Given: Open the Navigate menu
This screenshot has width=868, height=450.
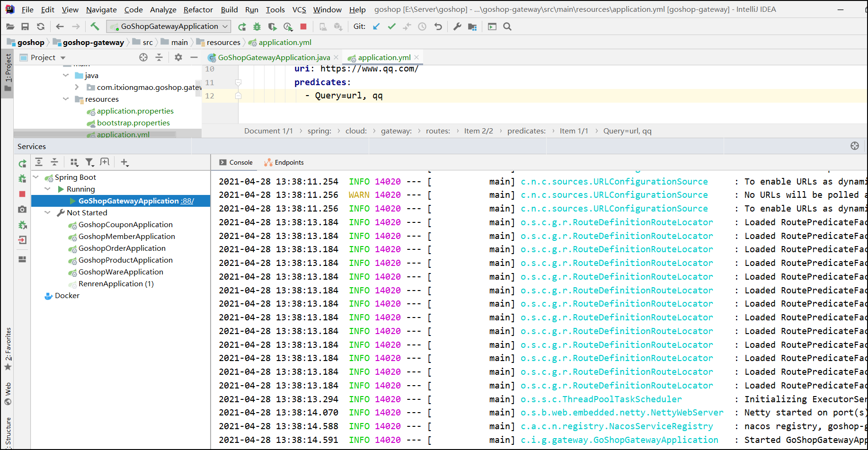Looking at the screenshot, I should point(101,9).
